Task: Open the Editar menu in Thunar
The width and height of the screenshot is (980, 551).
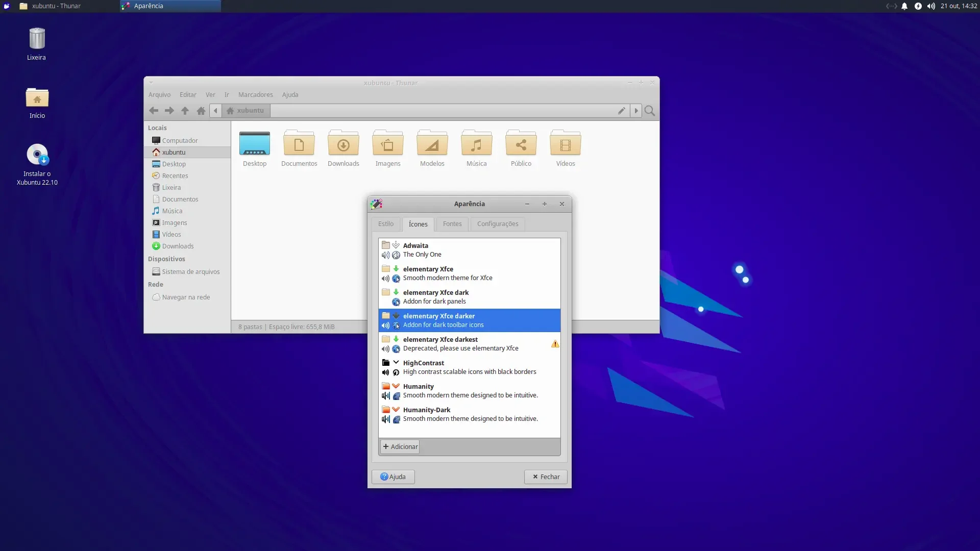Action: click(x=188, y=95)
